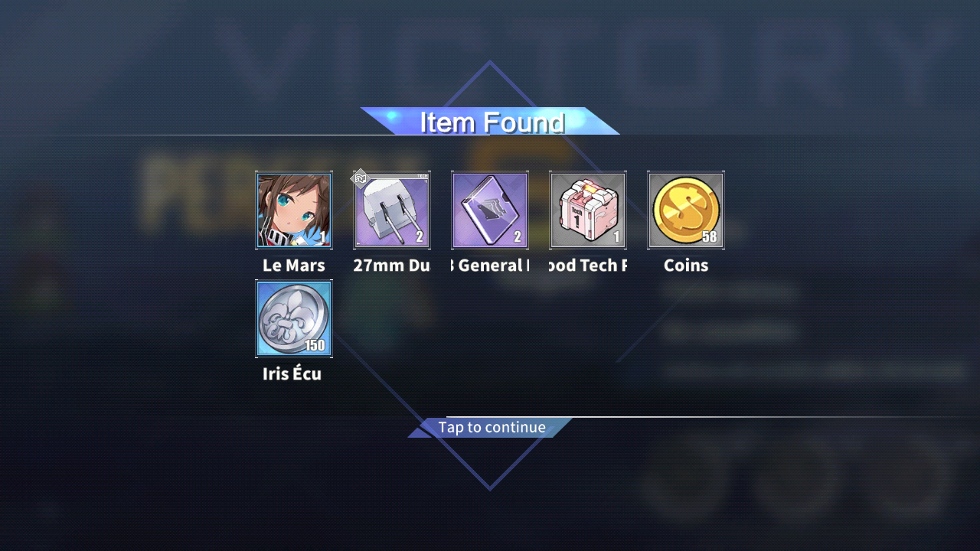
Task: Tap the gold Coins icon
Action: (x=686, y=210)
